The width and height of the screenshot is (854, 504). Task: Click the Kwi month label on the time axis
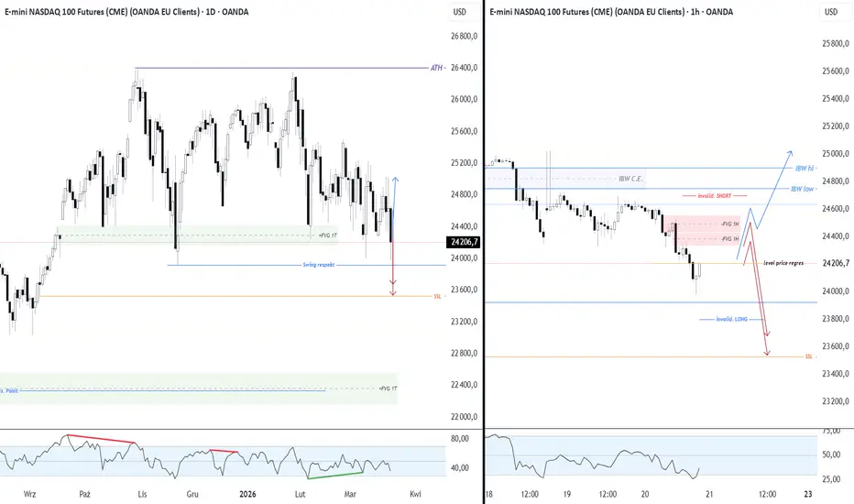click(416, 494)
